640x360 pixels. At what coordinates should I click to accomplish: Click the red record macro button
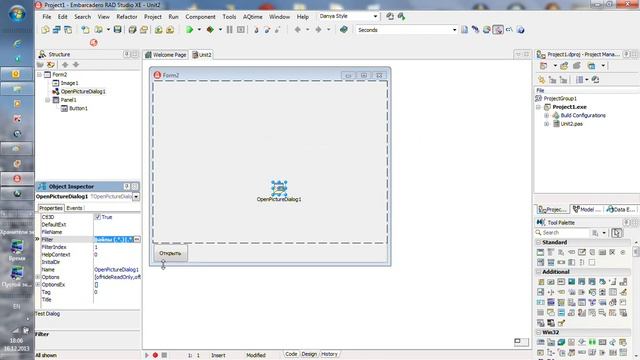pos(155,355)
